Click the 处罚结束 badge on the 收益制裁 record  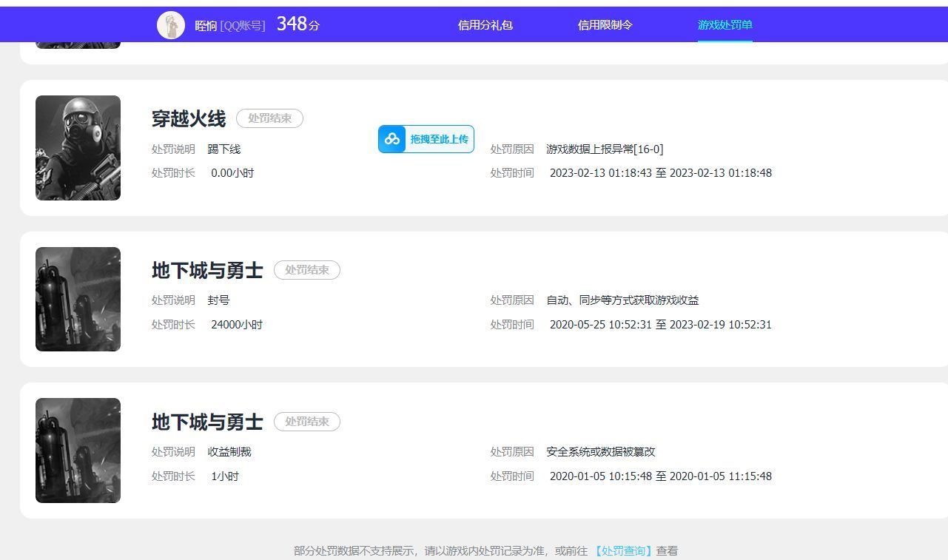tap(306, 422)
